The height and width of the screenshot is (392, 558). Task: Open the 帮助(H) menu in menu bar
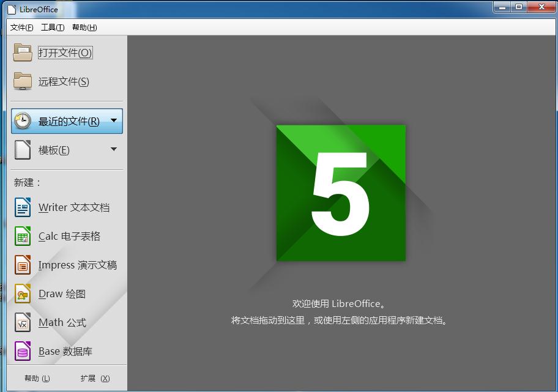tap(84, 28)
